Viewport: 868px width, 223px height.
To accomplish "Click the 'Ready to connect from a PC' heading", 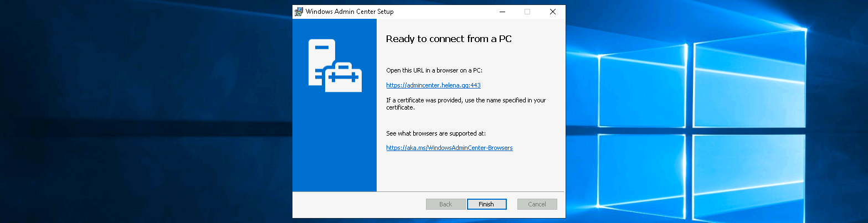I will point(452,39).
